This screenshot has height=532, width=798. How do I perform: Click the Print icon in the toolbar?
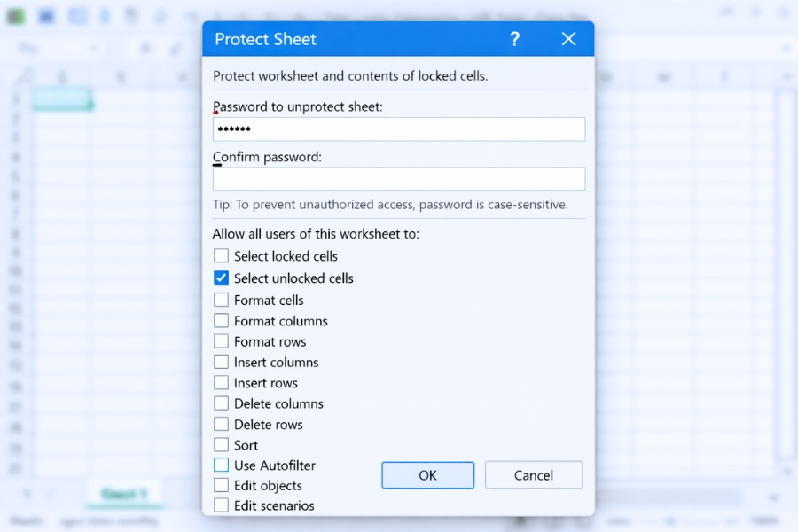(x=130, y=16)
